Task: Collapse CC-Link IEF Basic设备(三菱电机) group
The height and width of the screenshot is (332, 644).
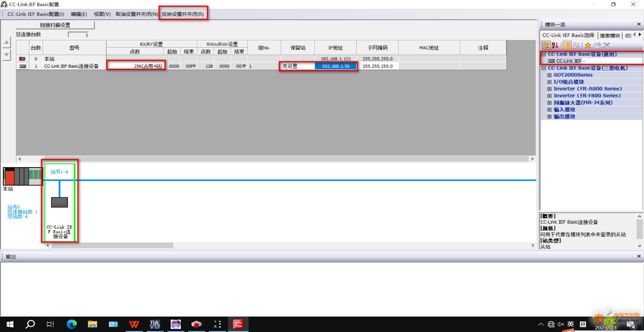Action: [544, 68]
